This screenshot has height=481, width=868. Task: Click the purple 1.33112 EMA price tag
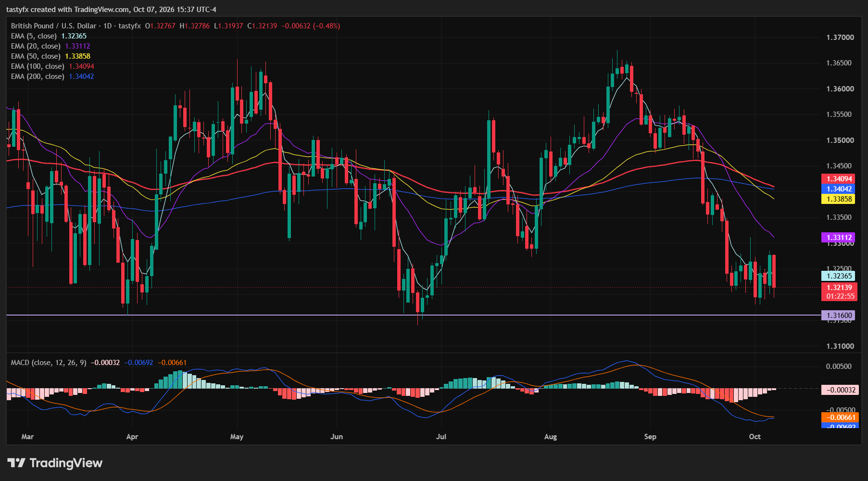coord(839,238)
